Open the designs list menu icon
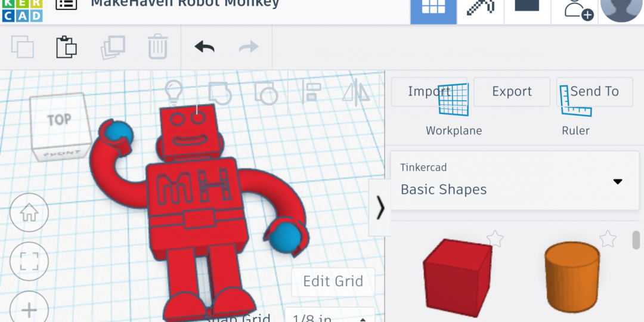Image resolution: width=644 pixels, height=322 pixels. point(66,4)
